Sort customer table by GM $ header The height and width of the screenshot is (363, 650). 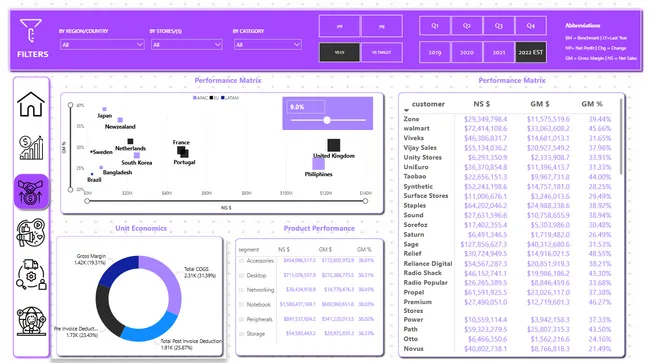coord(539,104)
